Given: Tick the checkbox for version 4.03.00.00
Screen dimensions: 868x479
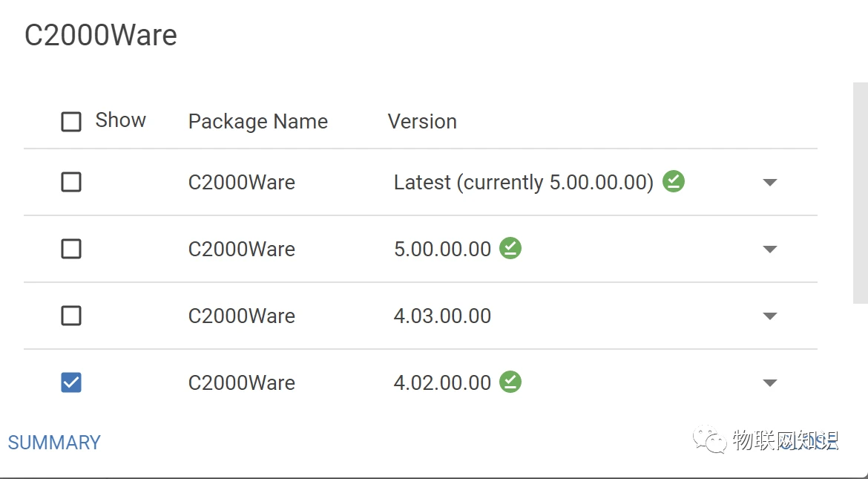Looking at the screenshot, I should (71, 316).
